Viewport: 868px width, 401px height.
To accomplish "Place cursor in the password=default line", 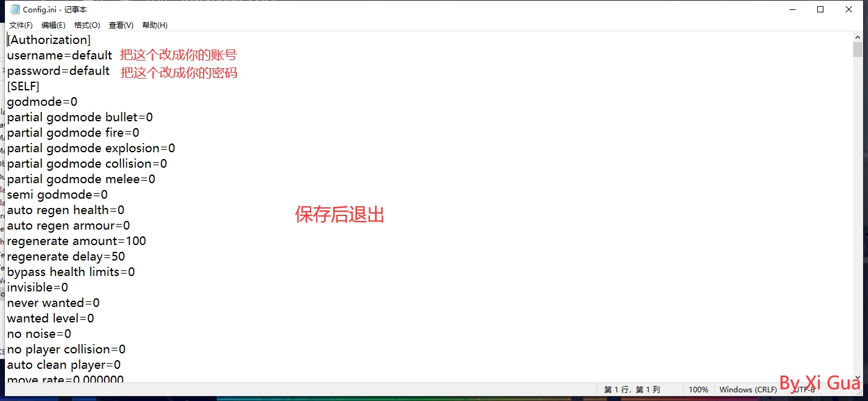I will tap(58, 71).
